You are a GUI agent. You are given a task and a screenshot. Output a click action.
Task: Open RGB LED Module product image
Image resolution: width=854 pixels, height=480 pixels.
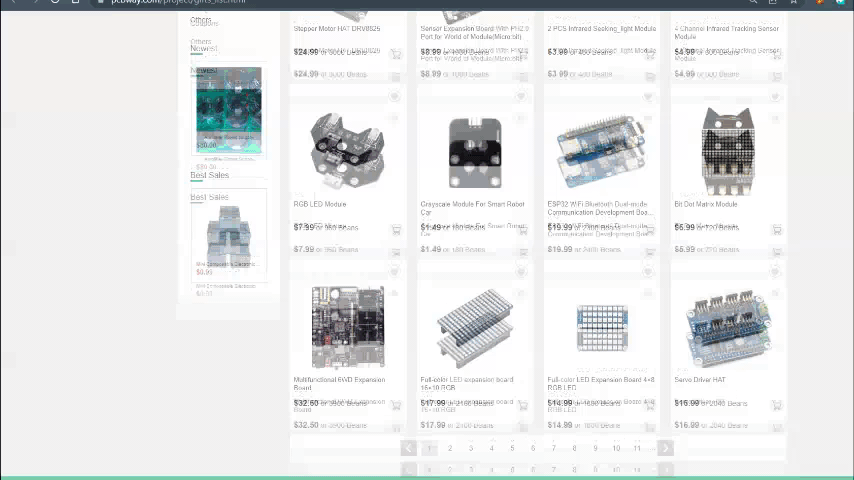click(347, 150)
